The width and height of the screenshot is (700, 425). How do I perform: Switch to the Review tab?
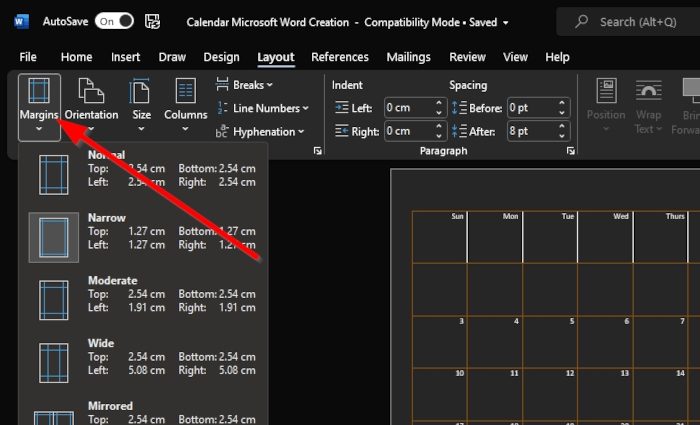467,57
